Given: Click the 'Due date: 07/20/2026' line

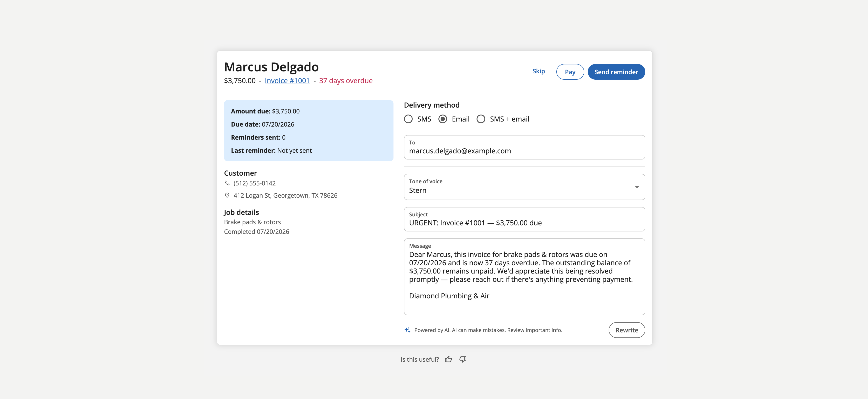Looking at the screenshot, I should [262, 124].
